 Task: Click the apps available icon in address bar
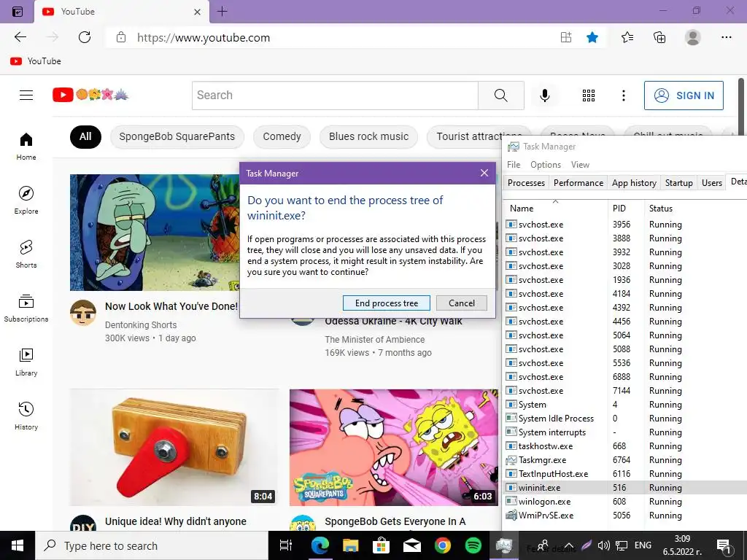click(566, 37)
